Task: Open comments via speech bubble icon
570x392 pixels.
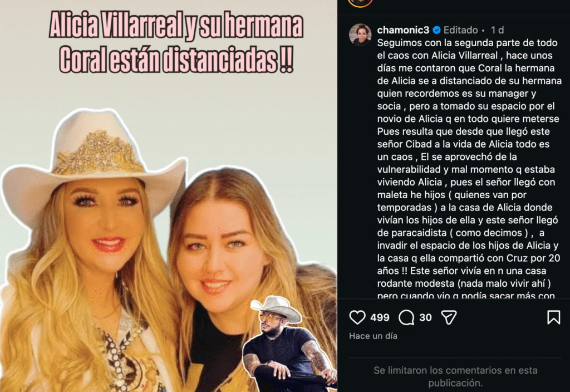Action: [x=406, y=317]
